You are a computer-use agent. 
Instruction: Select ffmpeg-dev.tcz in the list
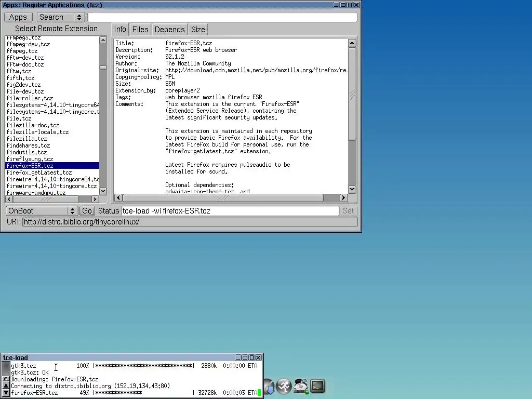[52, 44]
